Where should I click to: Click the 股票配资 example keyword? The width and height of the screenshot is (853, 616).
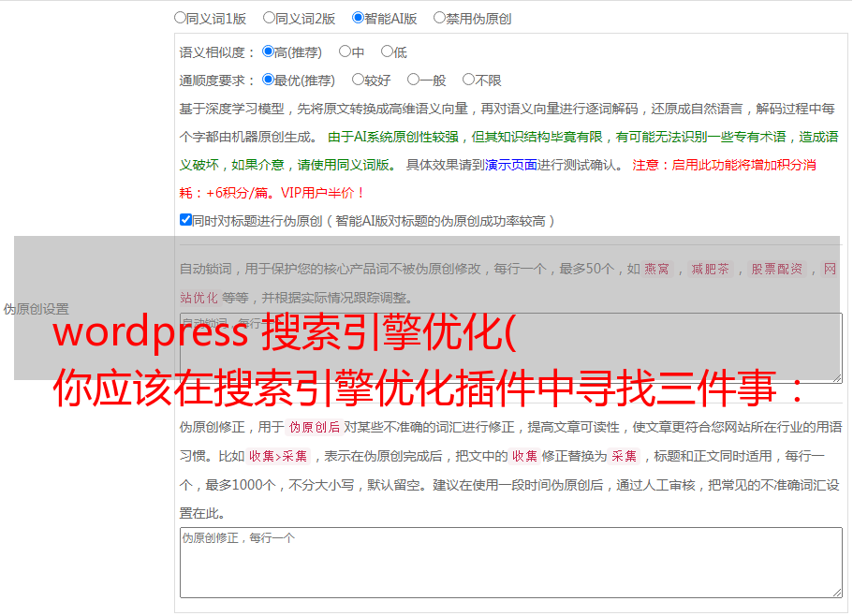point(777,269)
